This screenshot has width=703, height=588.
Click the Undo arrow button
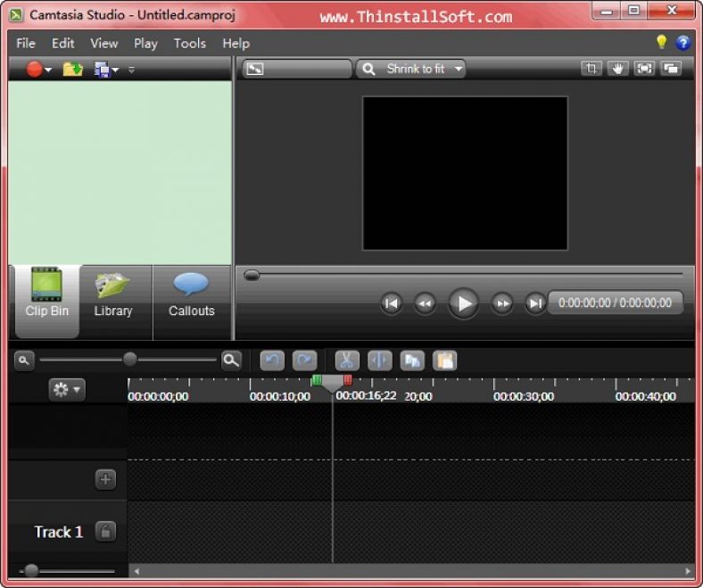[272, 360]
